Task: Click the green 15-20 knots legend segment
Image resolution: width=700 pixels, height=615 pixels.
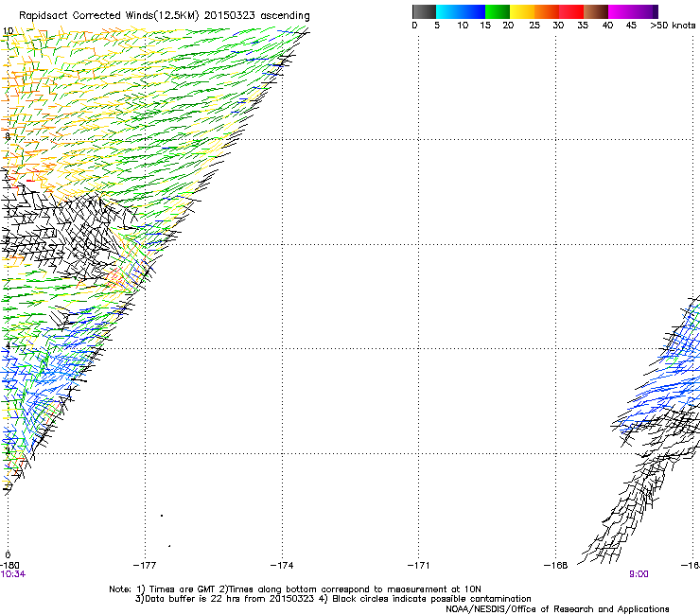Action: pos(498,11)
